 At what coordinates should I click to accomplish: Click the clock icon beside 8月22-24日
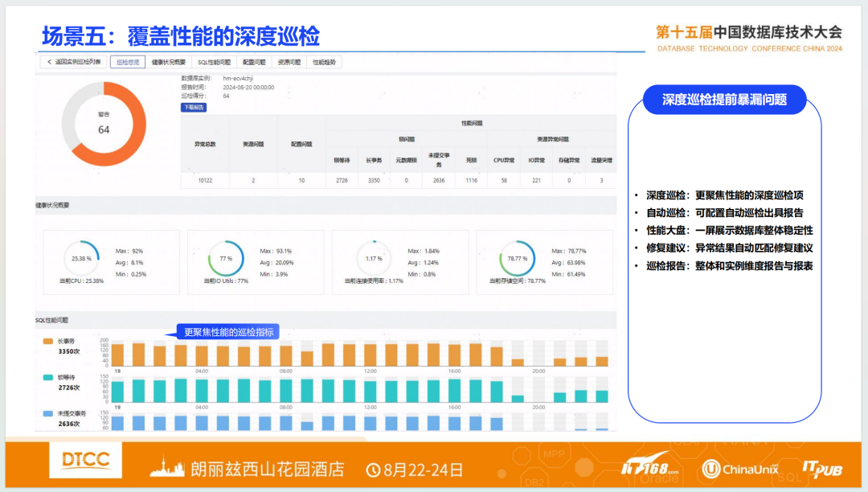pyautogui.click(x=373, y=470)
